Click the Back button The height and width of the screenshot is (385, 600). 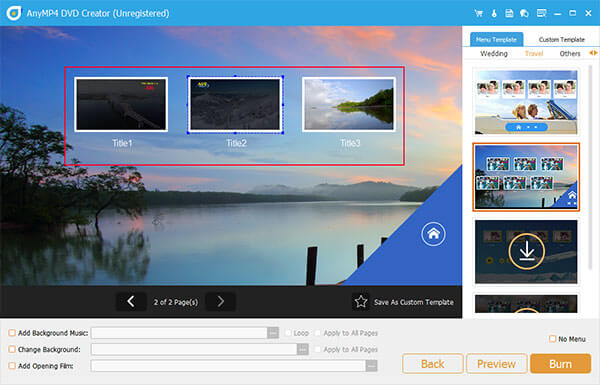[433, 364]
